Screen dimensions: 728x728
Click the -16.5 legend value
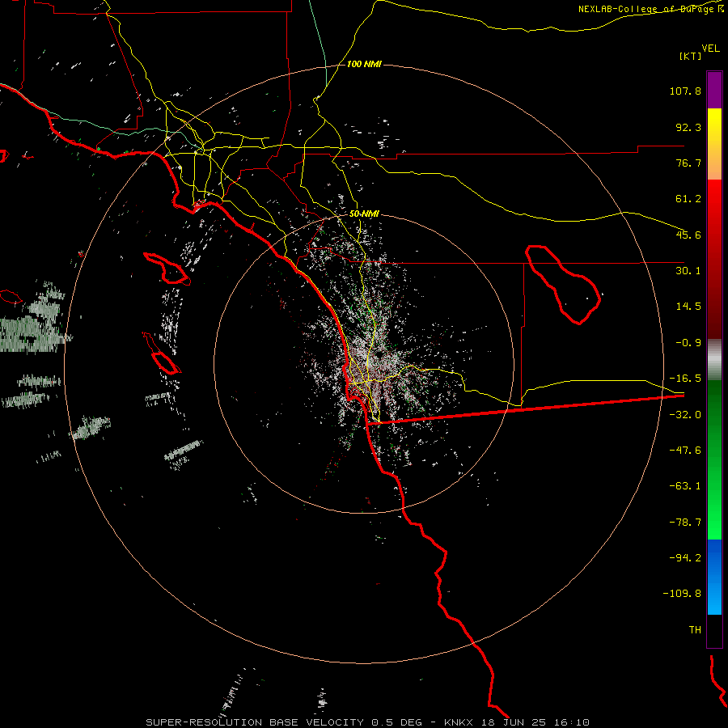click(x=685, y=379)
